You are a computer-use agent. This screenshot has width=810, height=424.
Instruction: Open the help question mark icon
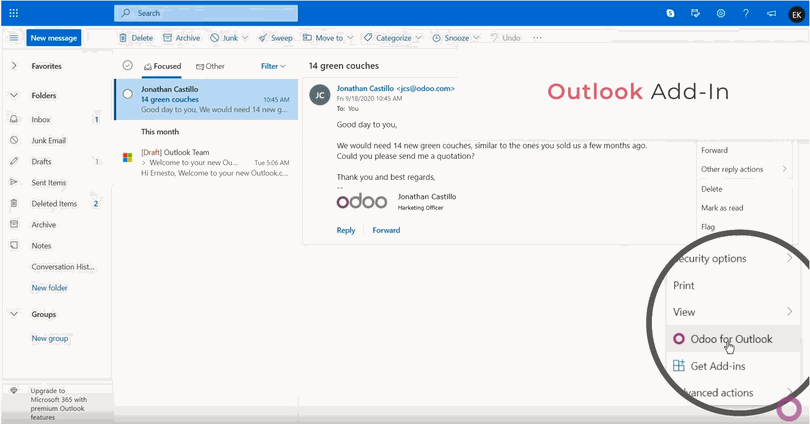coord(746,13)
